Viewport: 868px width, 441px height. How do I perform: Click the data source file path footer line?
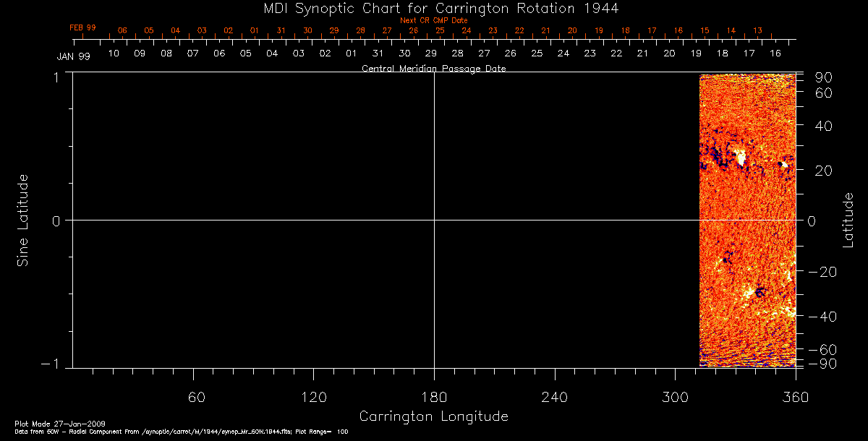[x=181, y=431]
